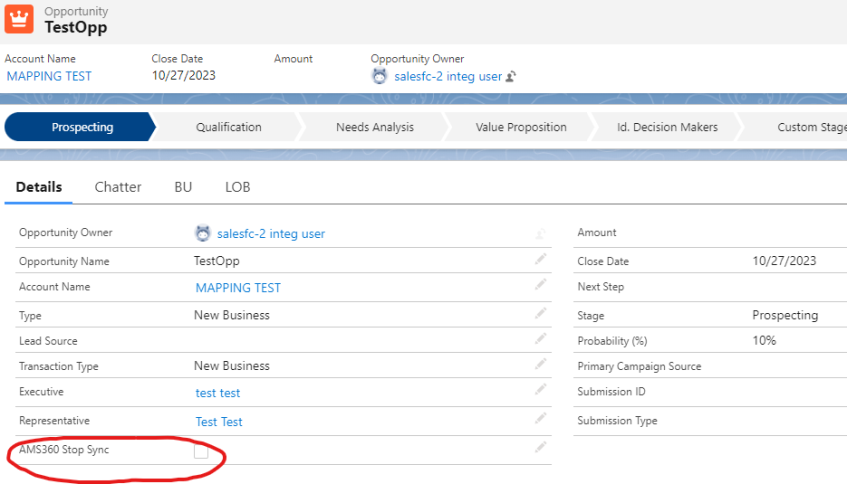The width and height of the screenshot is (847, 484).
Task: Click pencil edit icon for AMS360 Stop Sync
Action: tap(540, 447)
